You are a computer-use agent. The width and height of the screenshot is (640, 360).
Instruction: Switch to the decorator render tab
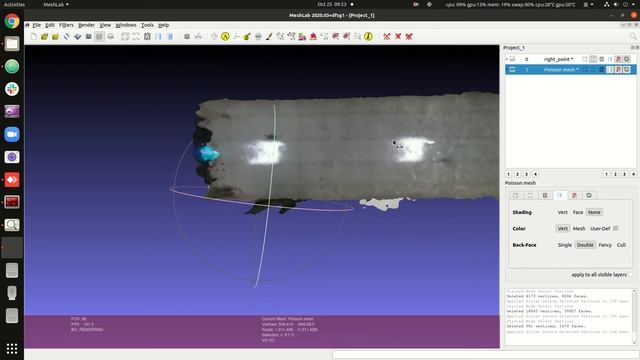pyautogui.click(x=589, y=196)
